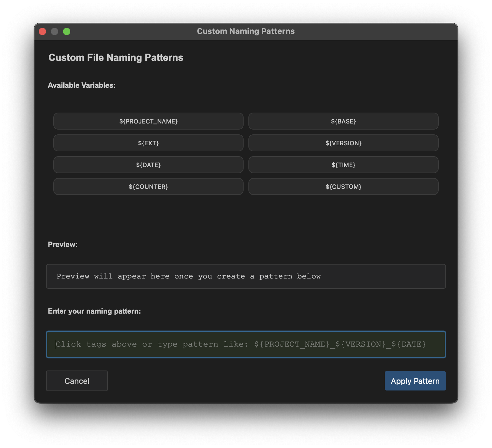Add the ${VERSION} variable tag
The width and height of the screenshot is (492, 448).
point(343,143)
